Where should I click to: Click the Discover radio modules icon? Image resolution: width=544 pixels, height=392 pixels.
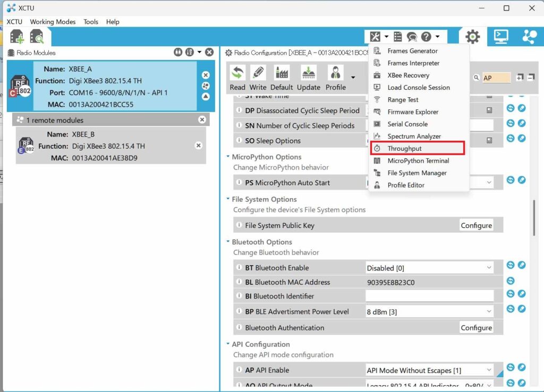click(37, 37)
